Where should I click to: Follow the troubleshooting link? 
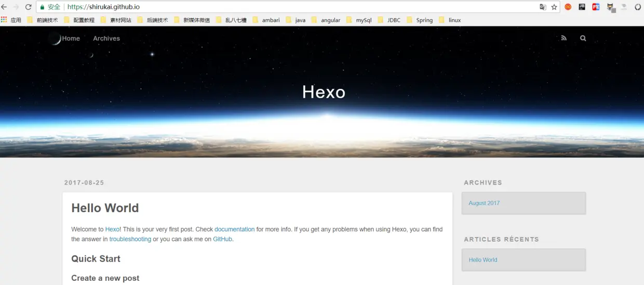point(130,239)
